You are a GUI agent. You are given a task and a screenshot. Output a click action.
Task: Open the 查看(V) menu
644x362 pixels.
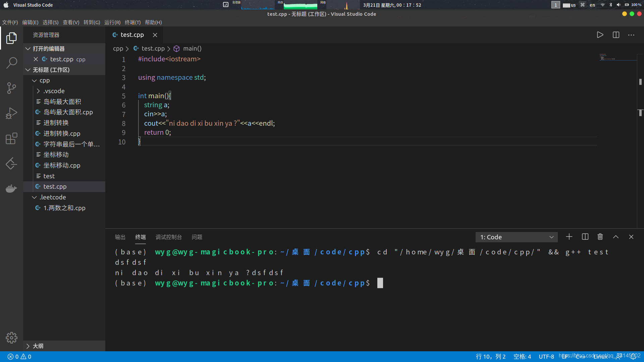pyautogui.click(x=71, y=22)
